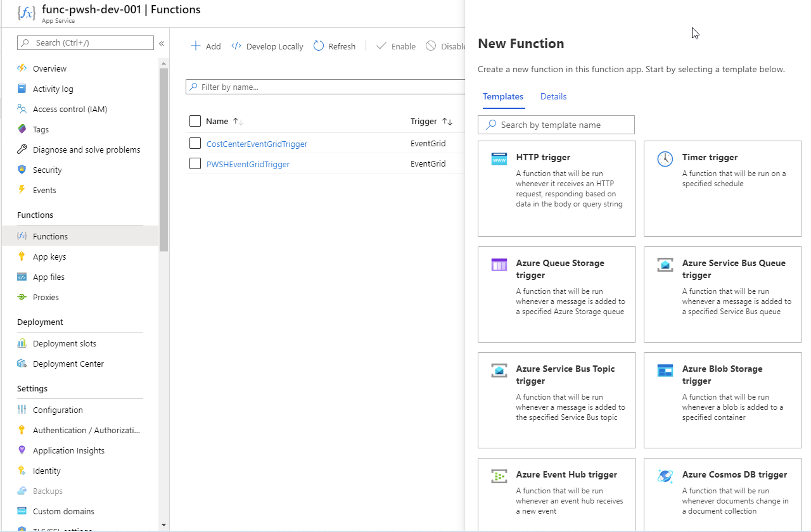
Task: Check the PWSHEventGridTrigger row checkbox
Action: pyautogui.click(x=195, y=164)
